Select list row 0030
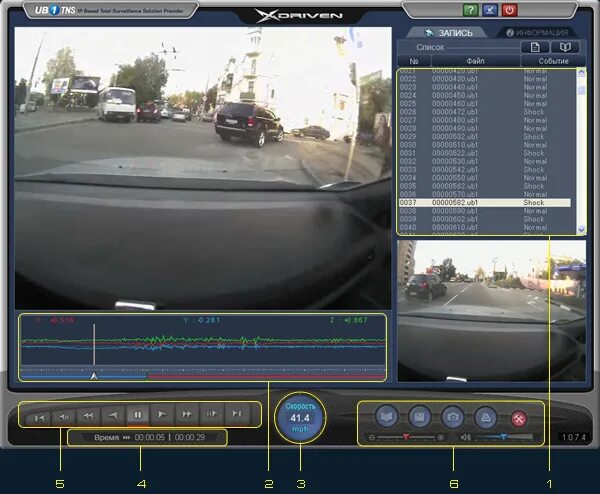The height and width of the screenshot is (494, 600). click(x=485, y=145)
